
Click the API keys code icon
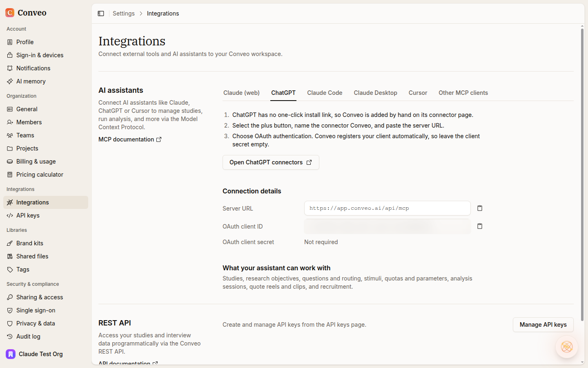(10, 215)
